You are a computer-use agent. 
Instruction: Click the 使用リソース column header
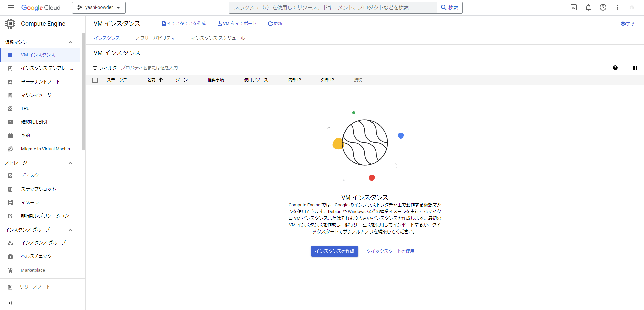pyautogui.click(x=256, y=80)
